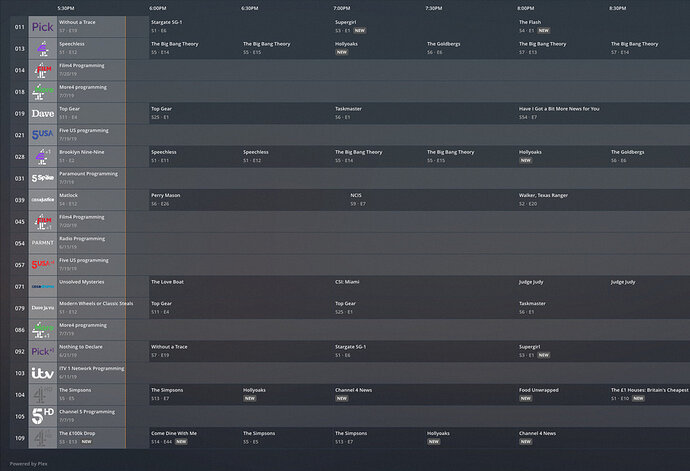690x471 pixels.
Task: Open NCIS S9 E7 listing
Action: [432, 200]
